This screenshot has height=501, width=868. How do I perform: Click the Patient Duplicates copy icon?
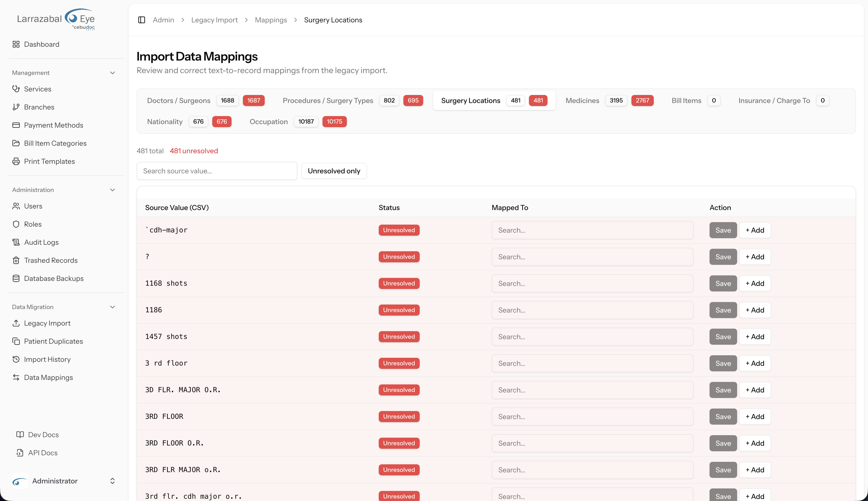click(x=16, y=341)
